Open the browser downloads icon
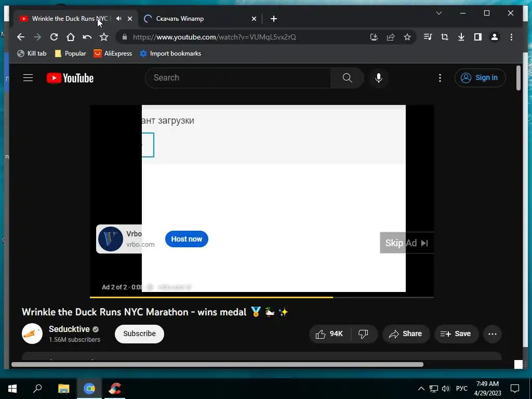532x399 pixels. [x=461, y=37]
